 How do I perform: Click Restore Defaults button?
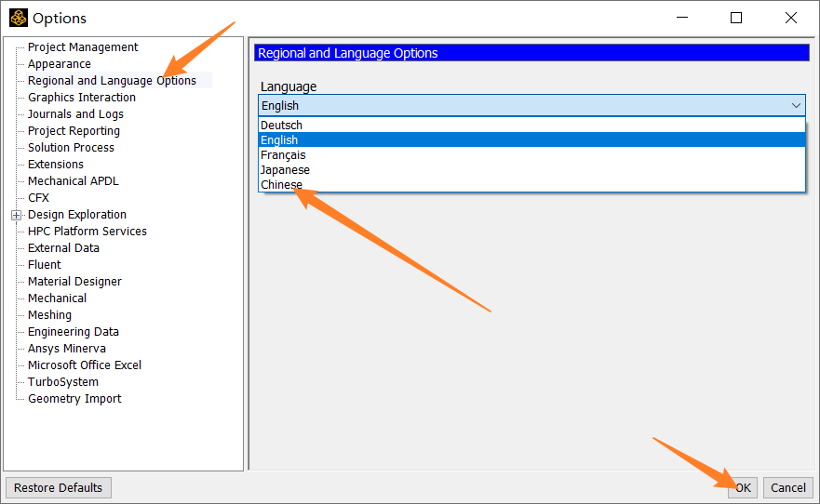pos(59,488)
